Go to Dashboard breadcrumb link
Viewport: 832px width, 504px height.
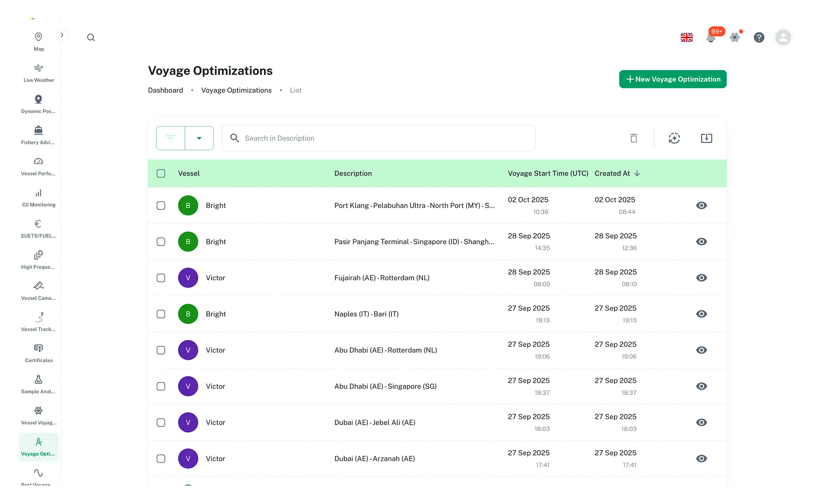(166, 90)
